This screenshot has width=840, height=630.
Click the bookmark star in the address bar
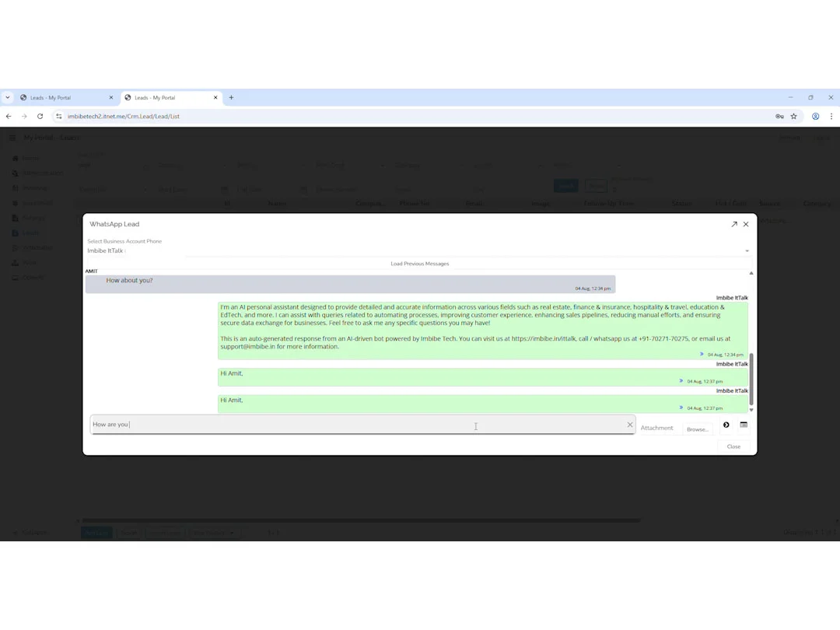point(793,116)
